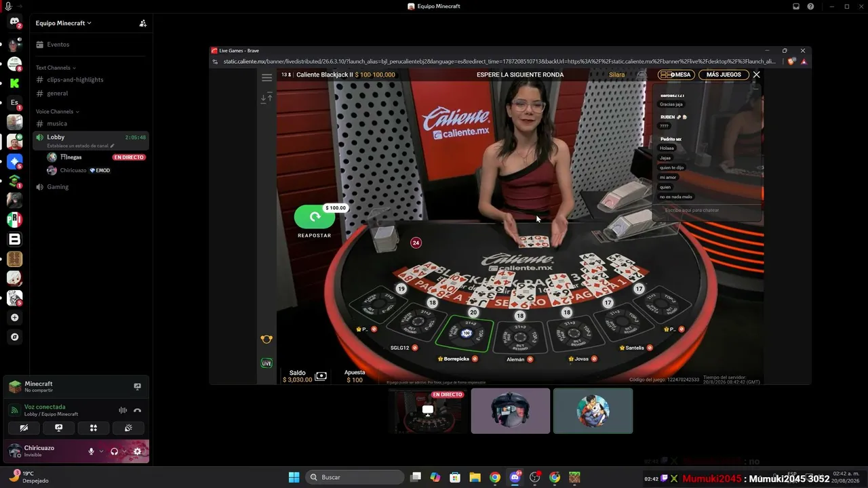Open Discord help question mark icon
The height and width of the screenshot is (488, 868).
point(810,6)
